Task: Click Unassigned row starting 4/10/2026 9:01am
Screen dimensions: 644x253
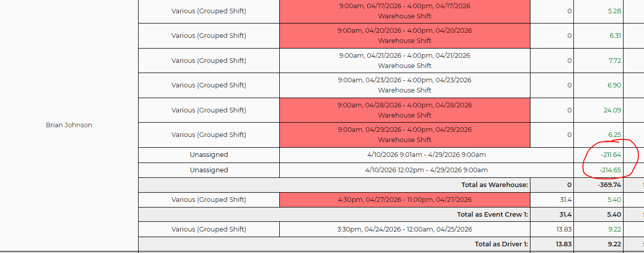Action: point(209,155)
